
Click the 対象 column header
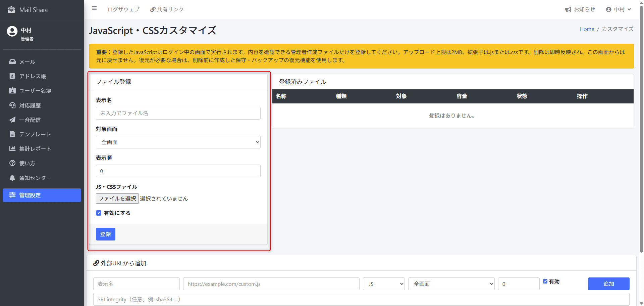(x=401, y=96)
